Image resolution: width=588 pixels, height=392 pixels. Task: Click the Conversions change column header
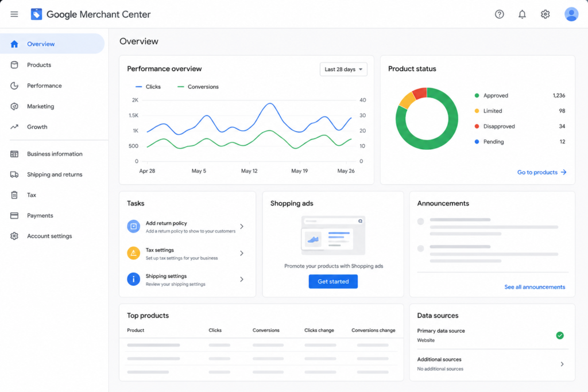coord(373,330)
